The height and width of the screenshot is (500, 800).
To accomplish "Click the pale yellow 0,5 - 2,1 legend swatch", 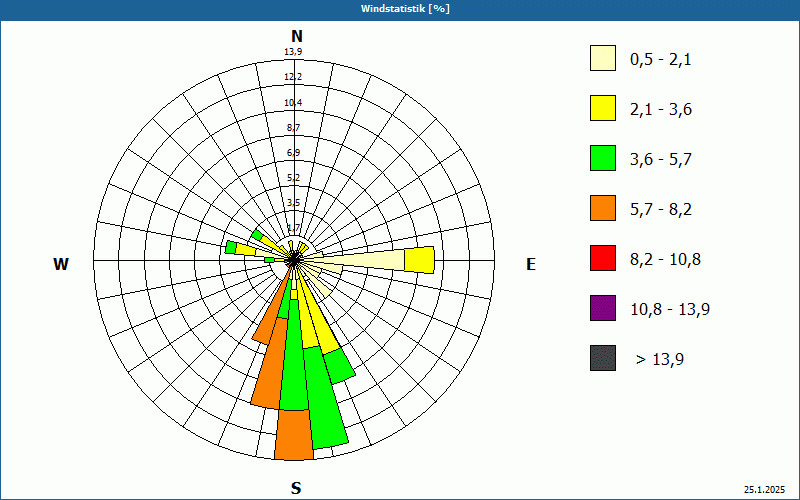I will tap(603, 58).
